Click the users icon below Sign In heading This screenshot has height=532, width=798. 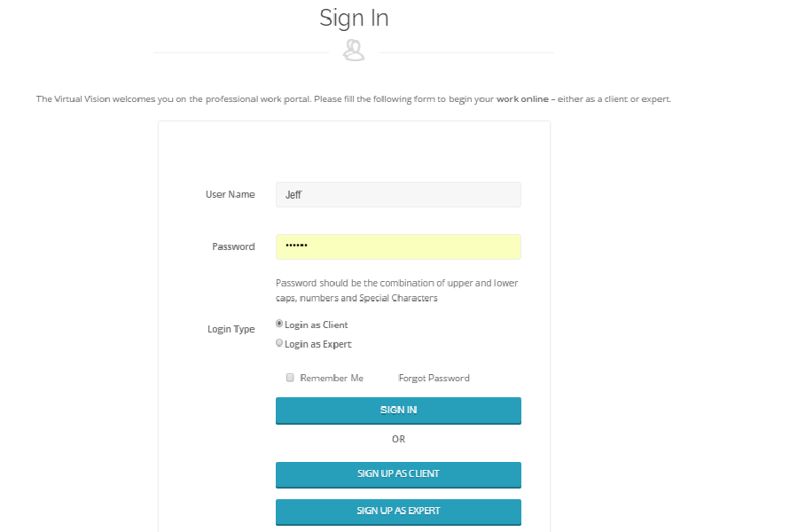coord(354,49)
